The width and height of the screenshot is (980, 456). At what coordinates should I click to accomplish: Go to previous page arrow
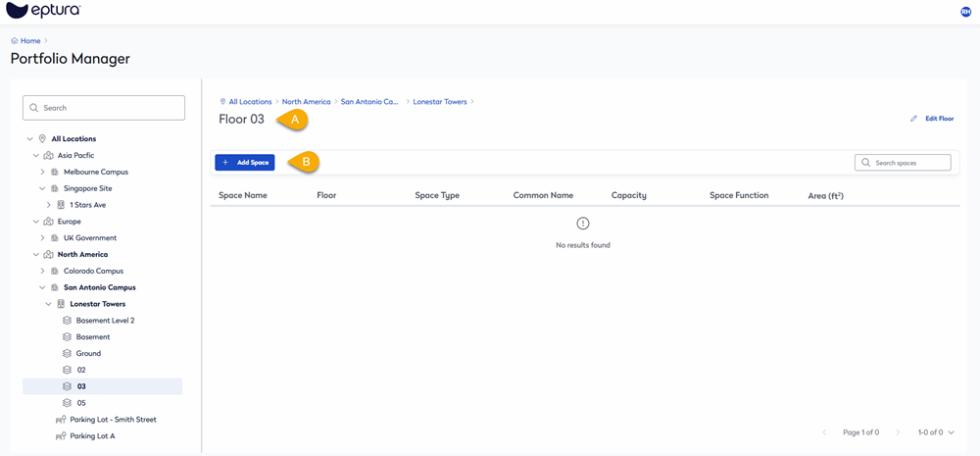(x=825, y=432)
